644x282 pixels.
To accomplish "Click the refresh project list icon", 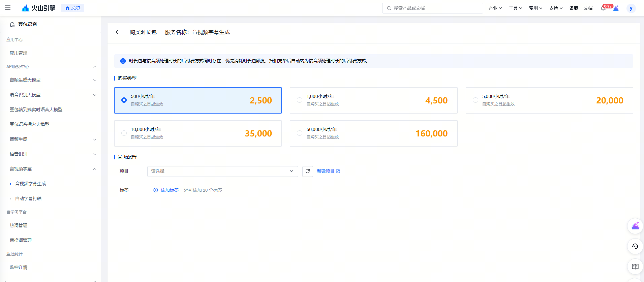I will click(x=307, y=171).
